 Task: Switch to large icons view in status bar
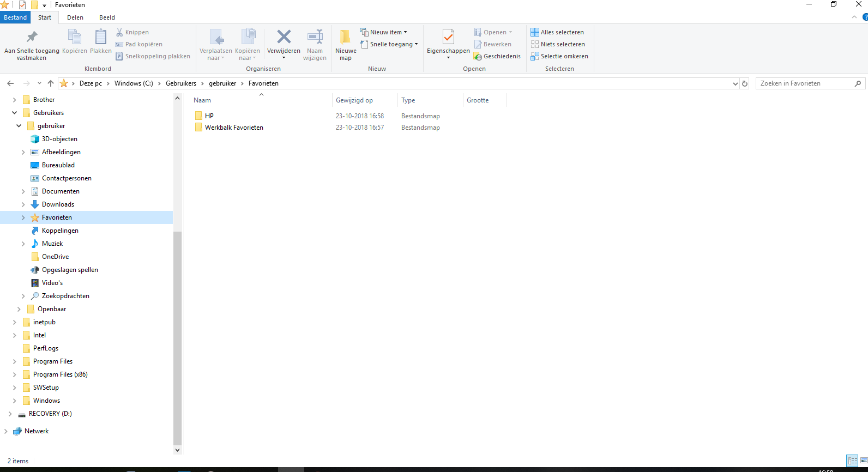863,461
